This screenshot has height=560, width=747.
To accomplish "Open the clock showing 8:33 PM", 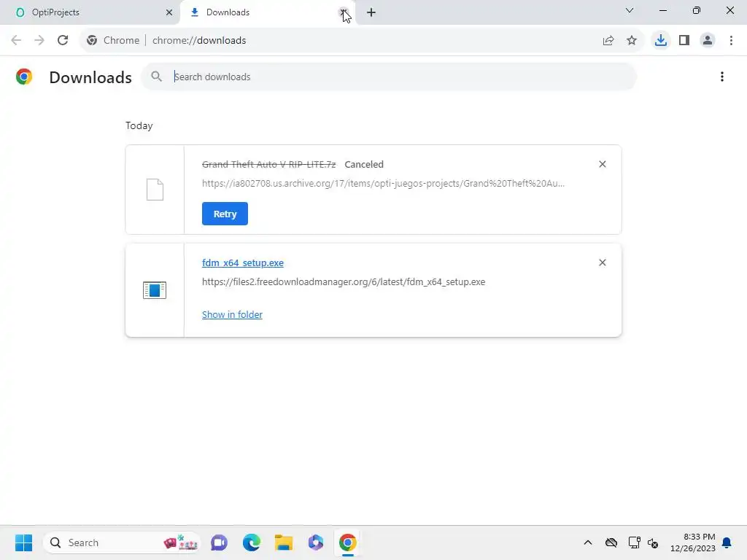I will [693, 542].
